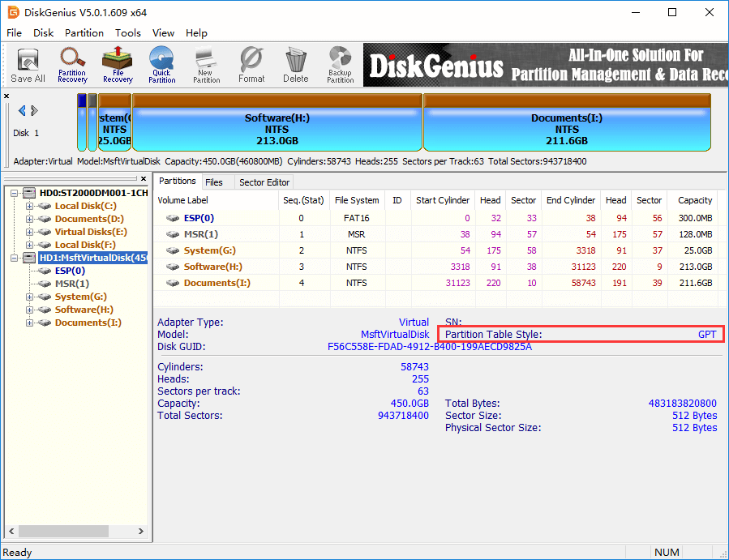Open the View menu
The width and height of the screenshot is (729, 560).
point(163,33)
